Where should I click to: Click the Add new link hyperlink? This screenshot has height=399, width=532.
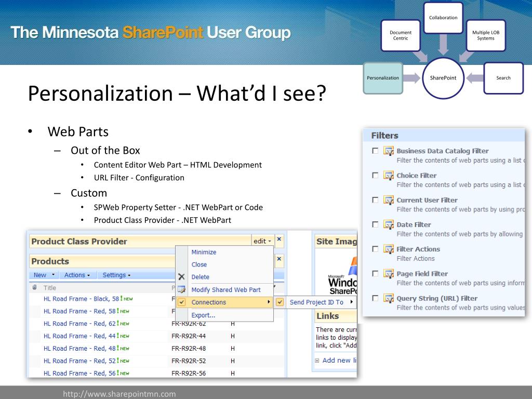[x=339, y=361]
